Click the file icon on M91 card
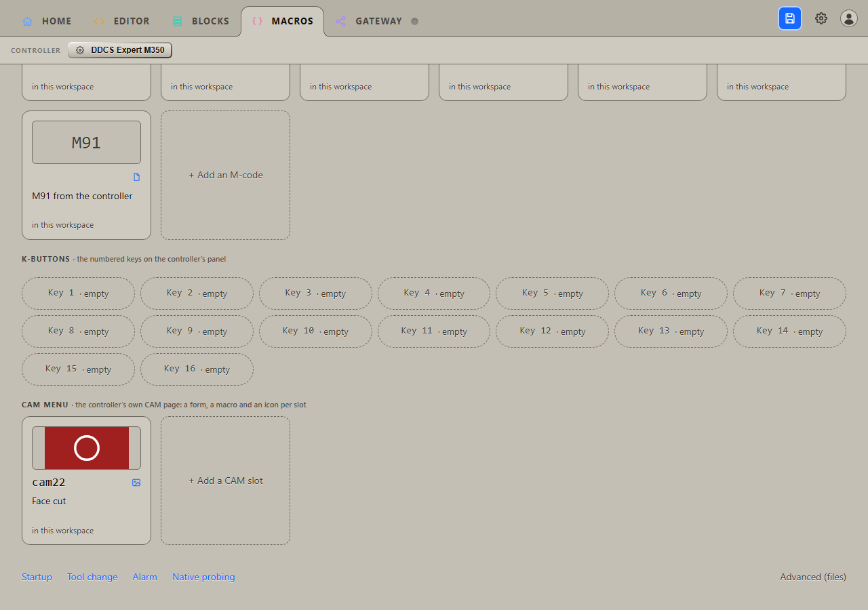The image size is (868, 610). [x=136, y=177]
